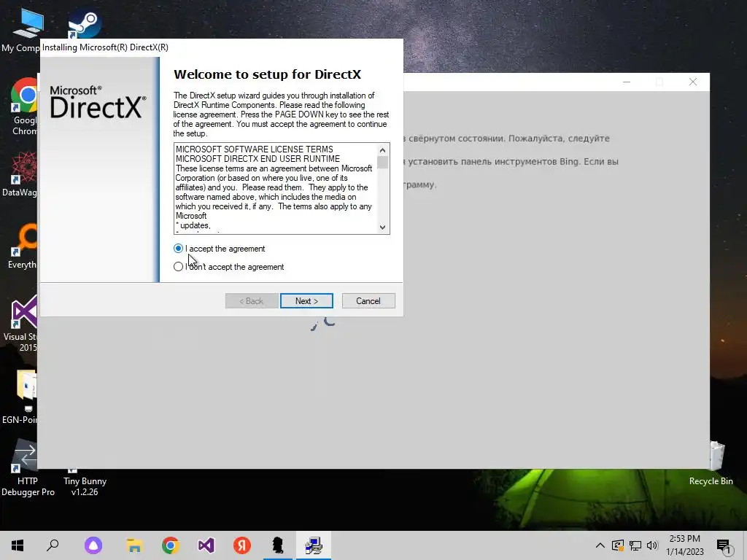Open the Everything search shortcut

23,246
